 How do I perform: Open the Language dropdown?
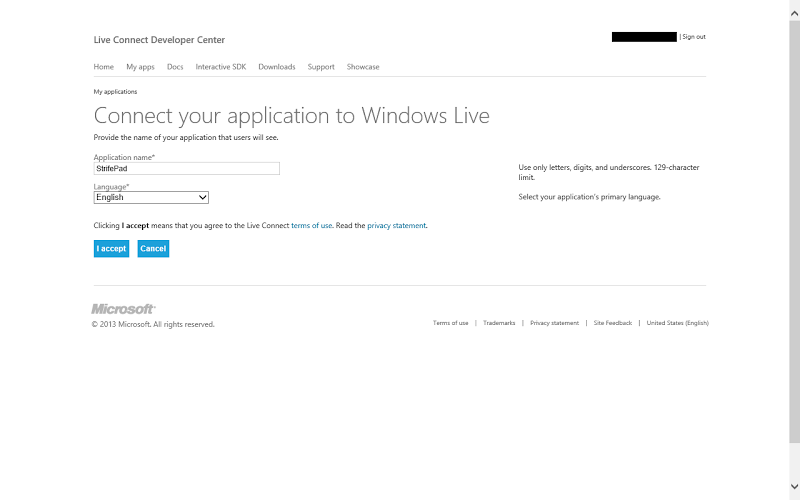point(151,197)
